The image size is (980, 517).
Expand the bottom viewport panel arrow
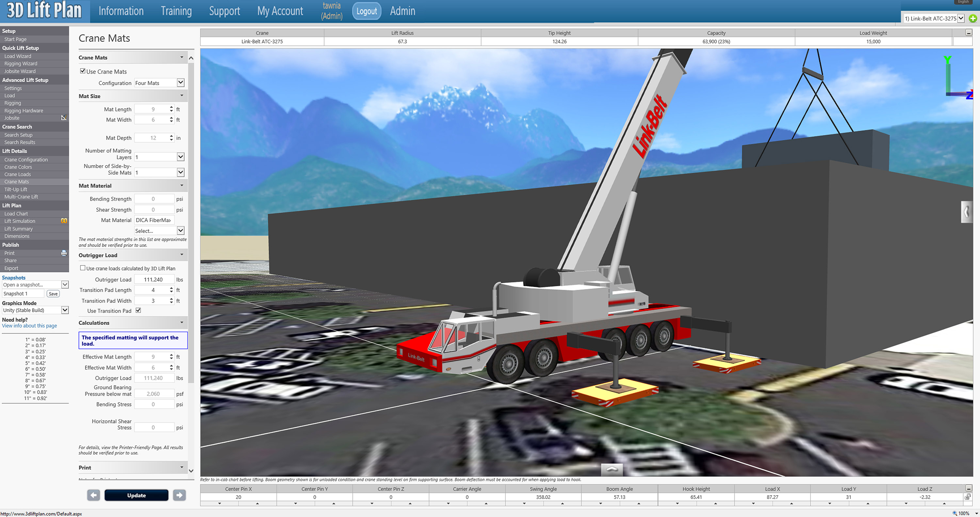pyautogui.click(x=612, y=469)
